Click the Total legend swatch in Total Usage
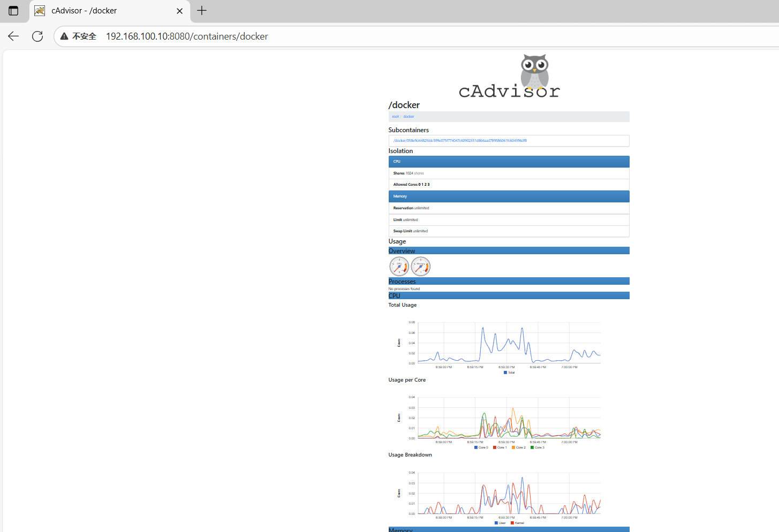Image resolution: width=779 pixels, height=532 pixels. click(x=505, y=373)
